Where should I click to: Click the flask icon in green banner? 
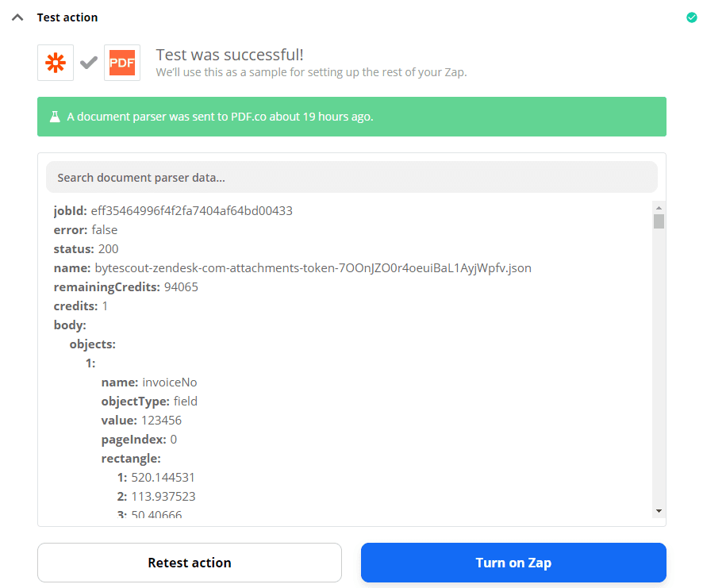point(54,115)
